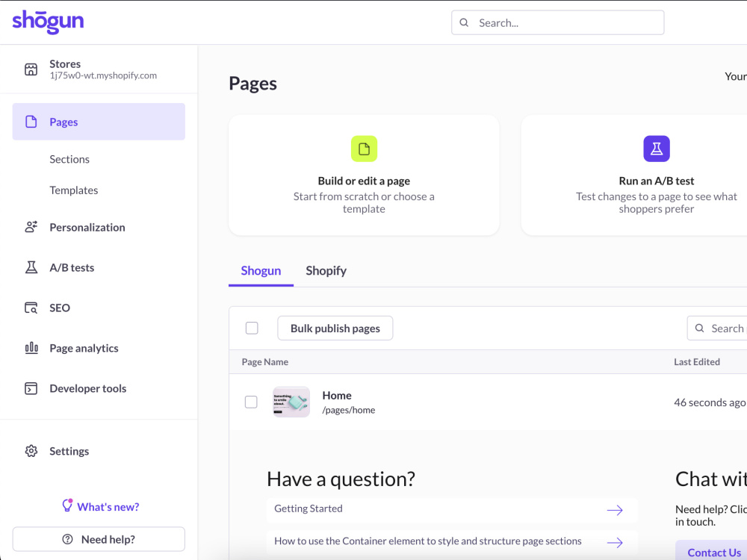Click the pages table Search field
Viewport: 747px width, 560px height.
click(x=717, y=328)
